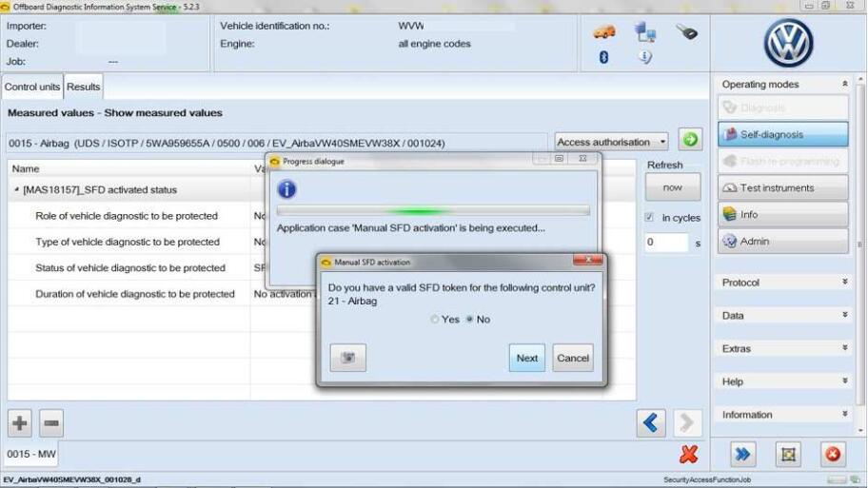Open the Info operating mode

point(782,215)
